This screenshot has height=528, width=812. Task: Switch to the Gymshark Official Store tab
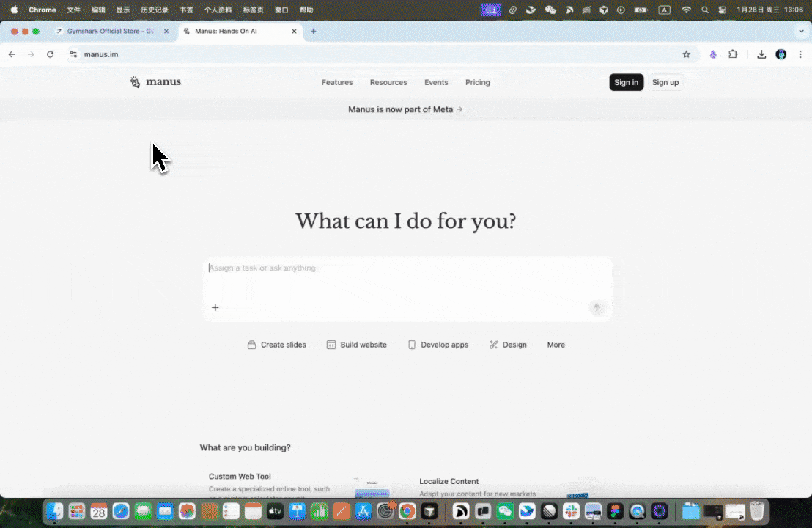coord(108,32)
